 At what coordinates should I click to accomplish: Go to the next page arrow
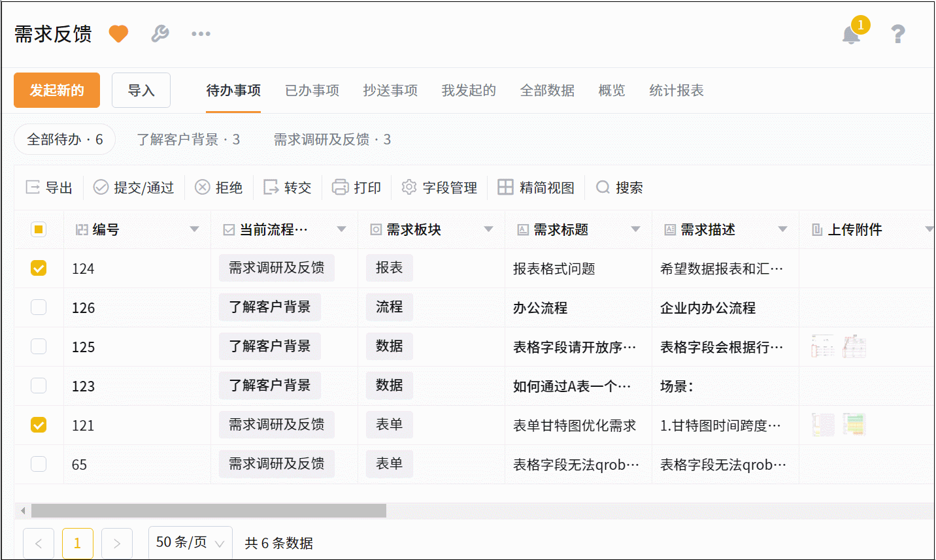117,543
